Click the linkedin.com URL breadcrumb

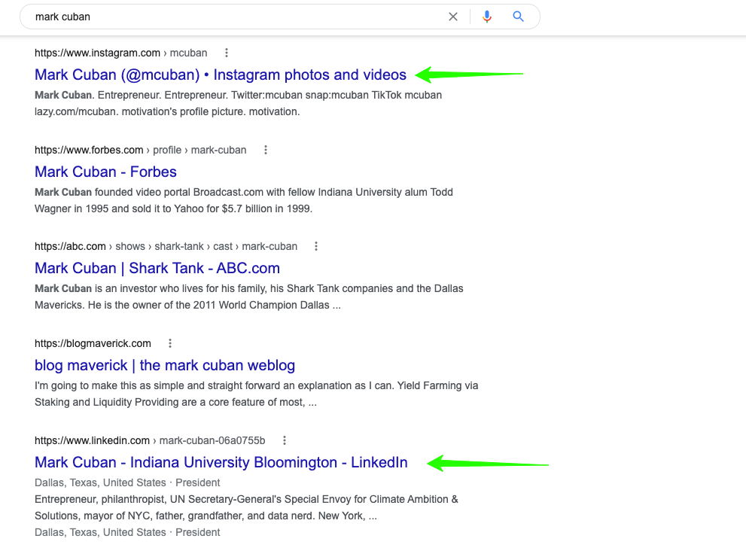(x=149, y=440)
